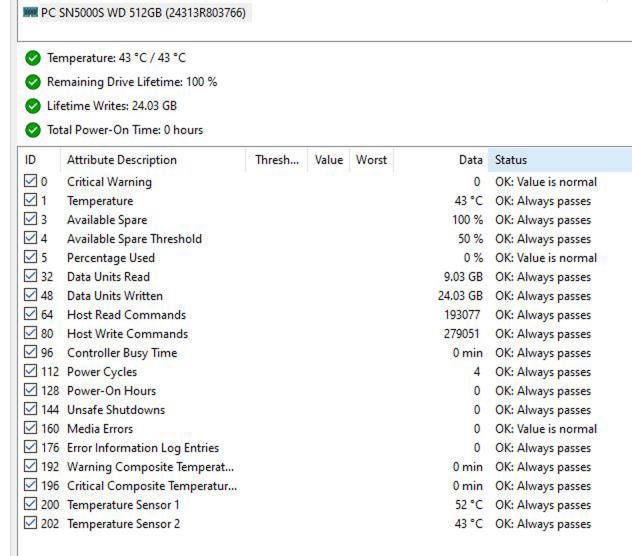Click the '279051' Host Write Commands value
Screen dimensions: 632x556
click(462, 334)
